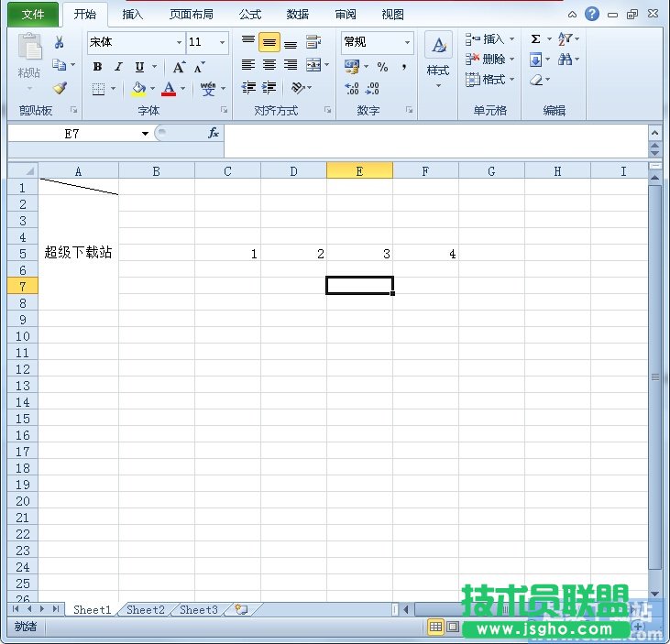Image resolution: width=670 pixels, height=644 pixels.
Task: Switch to 页面布局 Page Layout tab
Action: tap(192, 15)
